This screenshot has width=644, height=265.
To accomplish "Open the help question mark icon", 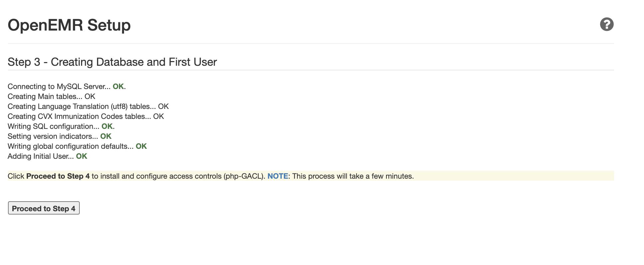I will point(606,25).
